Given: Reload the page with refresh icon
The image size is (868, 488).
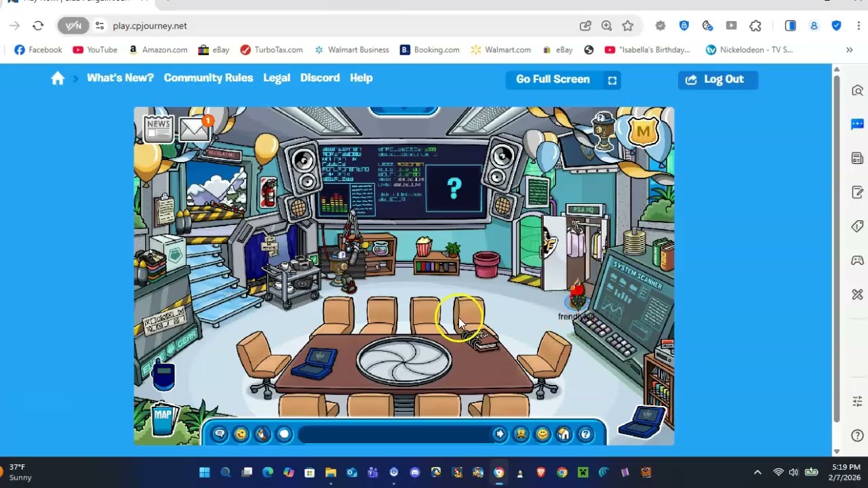Looking at the screenshot, I should point(38,26).
